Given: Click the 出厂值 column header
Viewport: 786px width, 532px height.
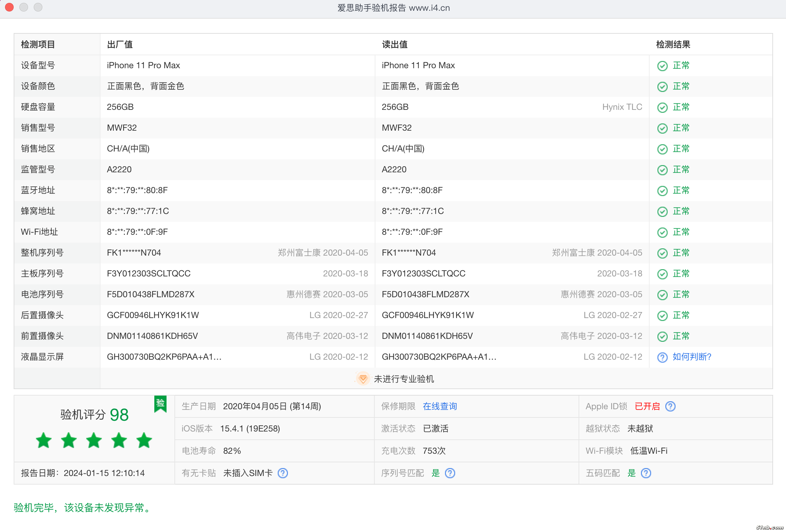Looking at the screenshot, I should [x=120, y=45].
